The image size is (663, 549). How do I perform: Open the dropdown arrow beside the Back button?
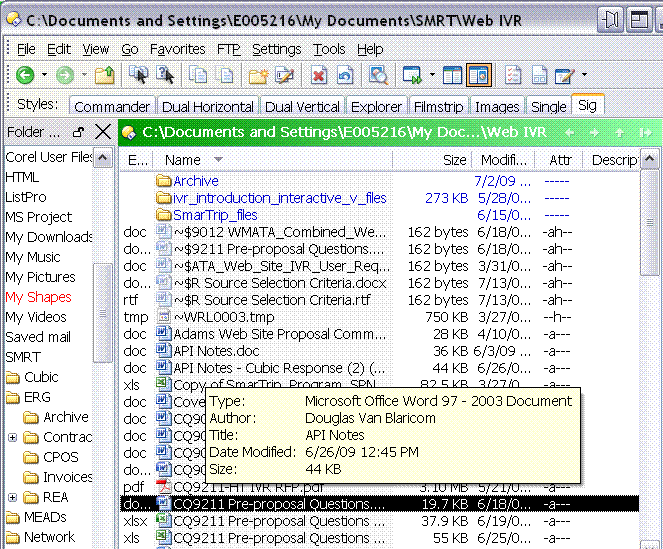(x=44, y=75)
